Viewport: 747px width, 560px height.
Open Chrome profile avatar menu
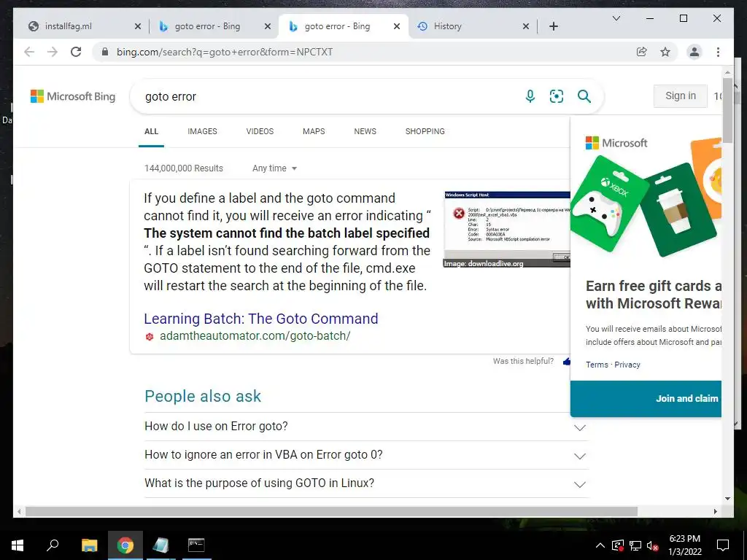pyautogui.click(x=694, y=52)
